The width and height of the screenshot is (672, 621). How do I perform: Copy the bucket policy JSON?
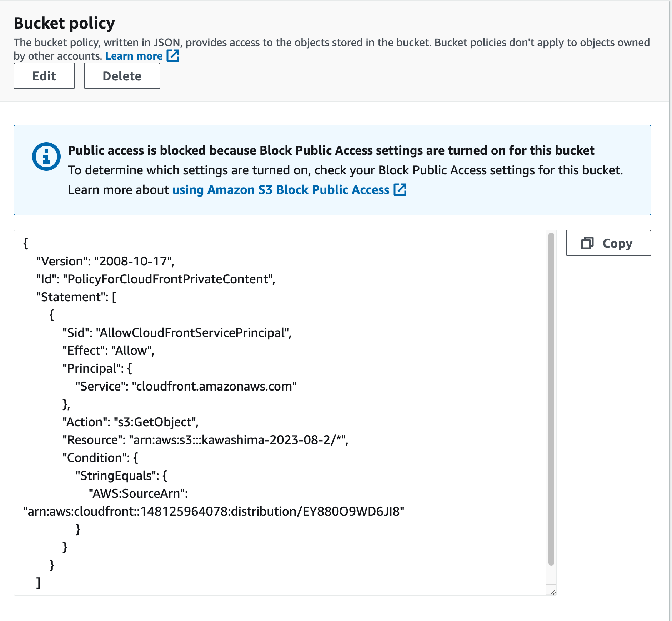click(x=608, y=243)
